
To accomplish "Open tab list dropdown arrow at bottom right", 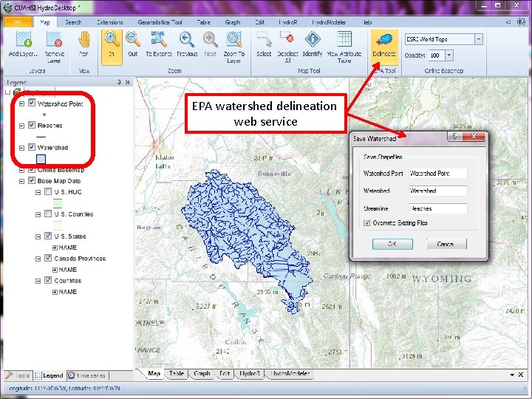I will 512,375.
